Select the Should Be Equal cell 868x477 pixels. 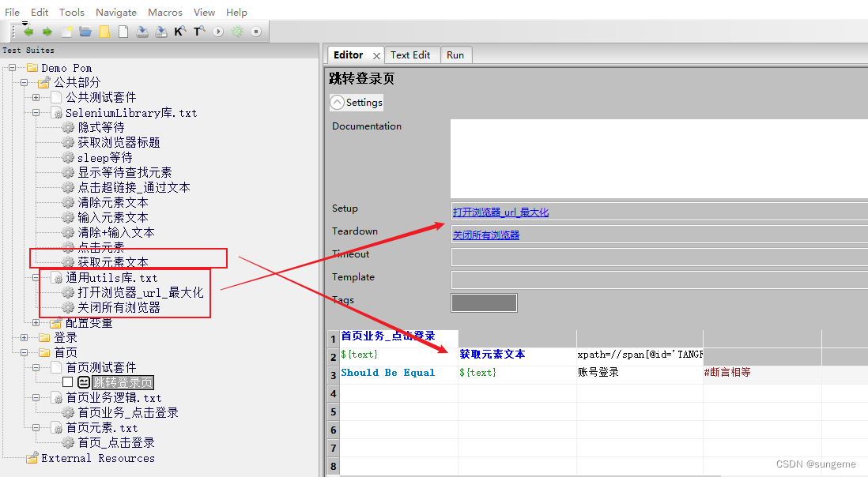(399, 374)
